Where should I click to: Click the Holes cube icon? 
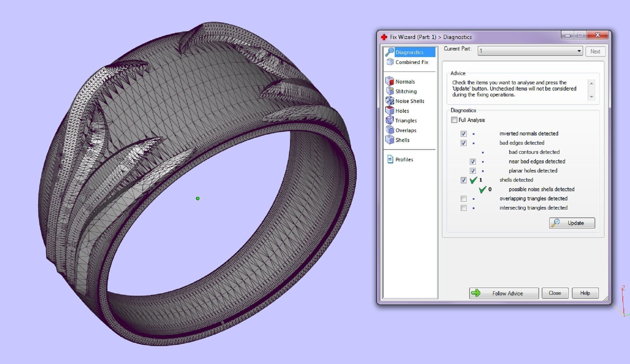coord(389,111)
